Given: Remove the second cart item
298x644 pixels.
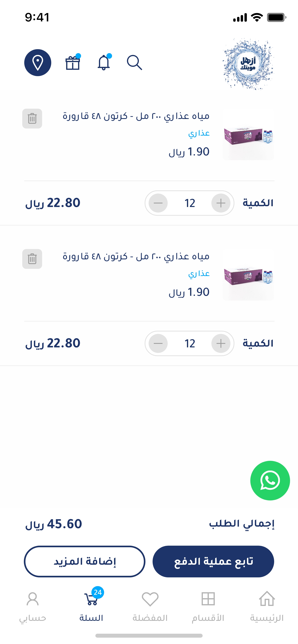Looking at the screenshot, I should pyautogui.click(x=32, y=259).
